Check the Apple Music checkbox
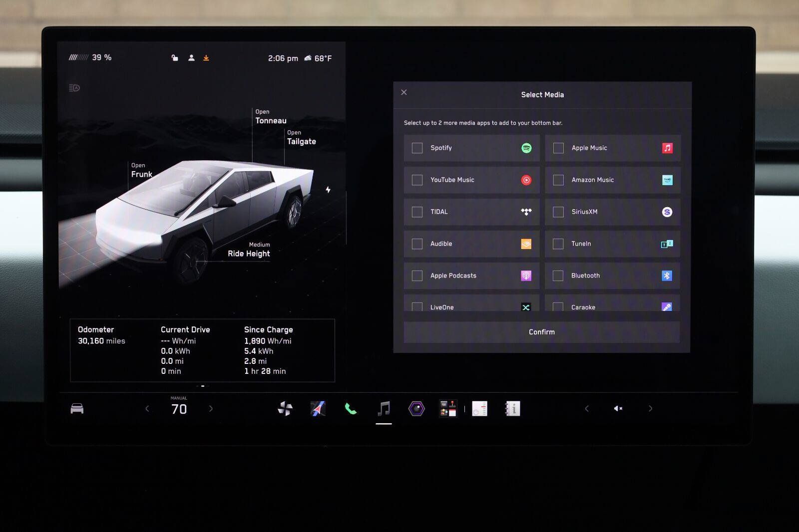 point(558,148)
